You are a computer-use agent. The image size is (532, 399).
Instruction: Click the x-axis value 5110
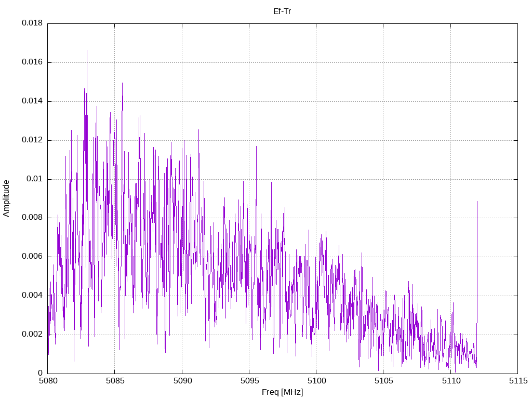click(x=451, y=381)
